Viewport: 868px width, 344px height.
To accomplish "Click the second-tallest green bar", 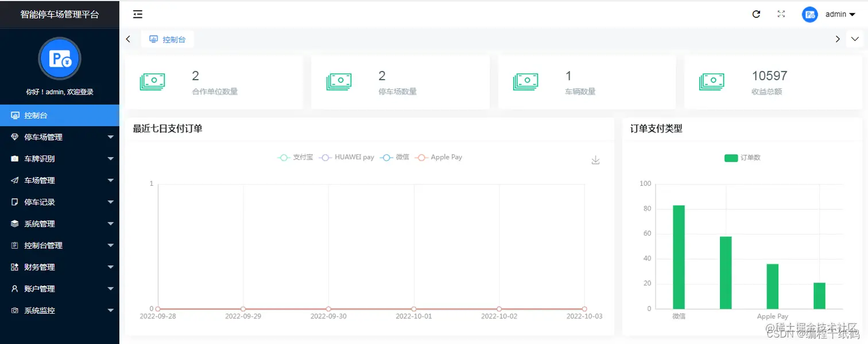I will 726,273.
